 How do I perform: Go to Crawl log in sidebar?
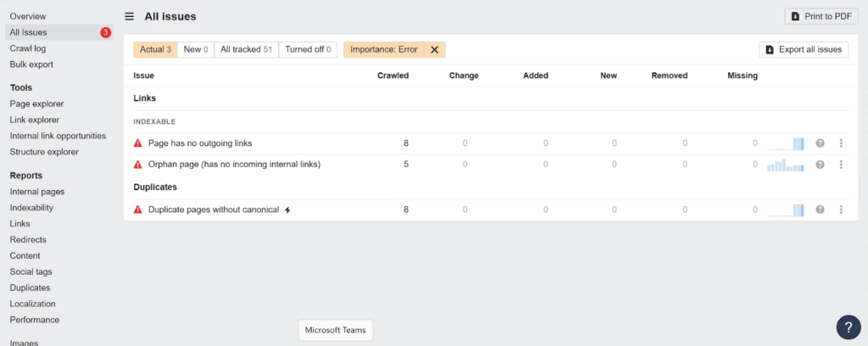(28, 48)
